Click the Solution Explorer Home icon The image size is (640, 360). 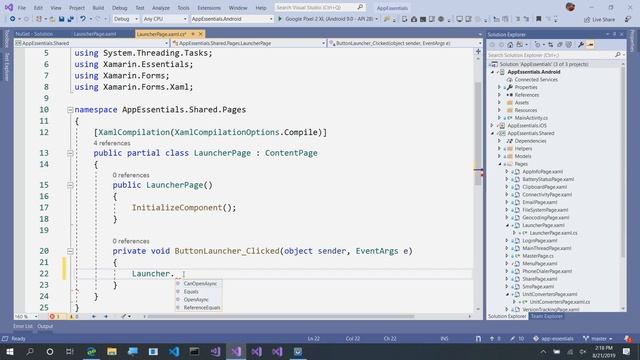coord(510,45)
